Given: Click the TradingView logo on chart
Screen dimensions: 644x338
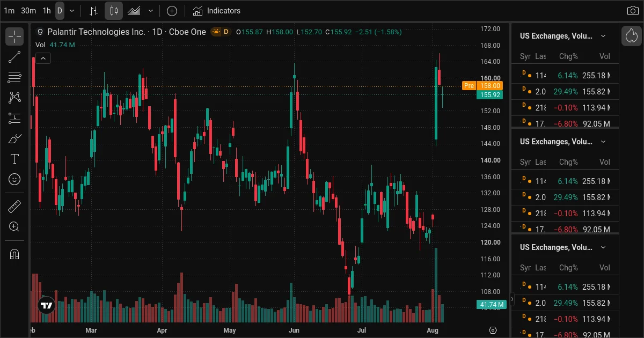Looking at the screenshot, I should [47, 306].
